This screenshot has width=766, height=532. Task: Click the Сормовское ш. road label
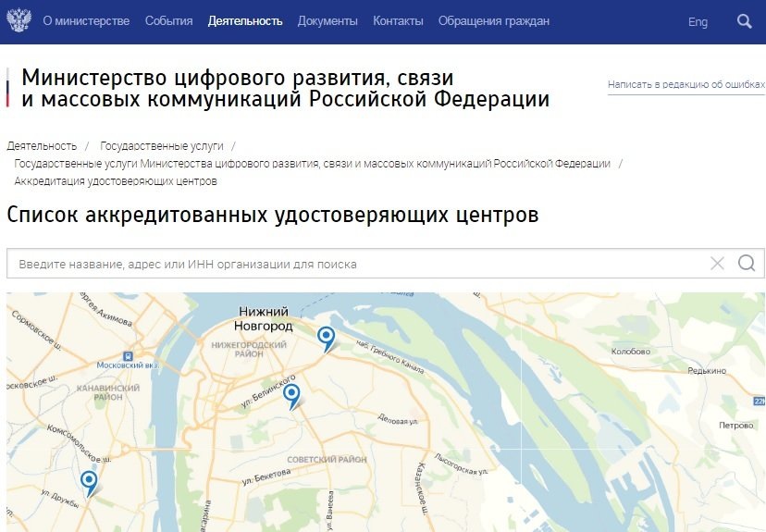pyautogui.click(x=36, y=330)
